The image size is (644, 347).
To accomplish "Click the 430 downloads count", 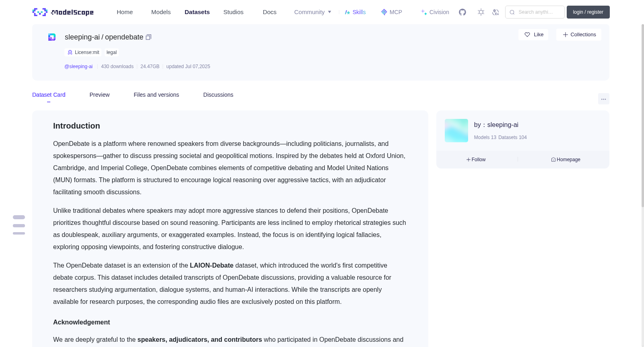I will [117, 66].
